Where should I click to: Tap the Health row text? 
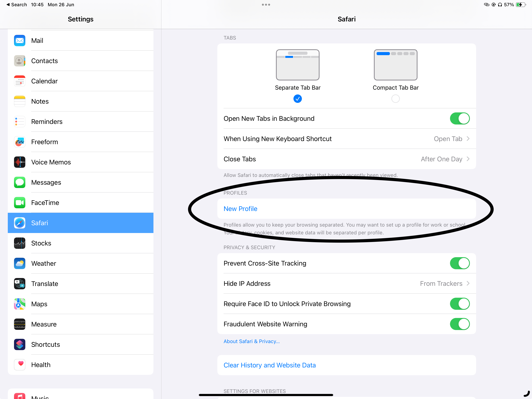(x=41, y=365)
